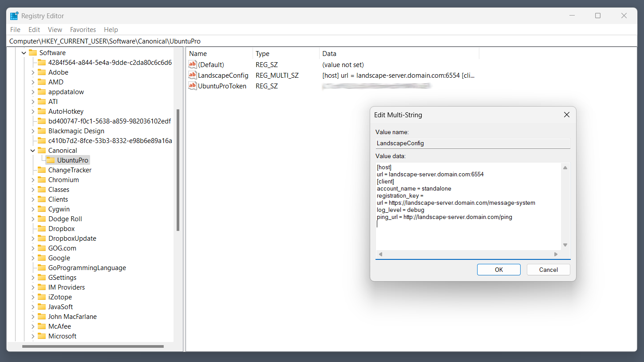Image resolution: width=644 pixels, height=362 pixels.
Task: Select the GoProgrammingLanguage folder icon
Action: coord(42,268)
